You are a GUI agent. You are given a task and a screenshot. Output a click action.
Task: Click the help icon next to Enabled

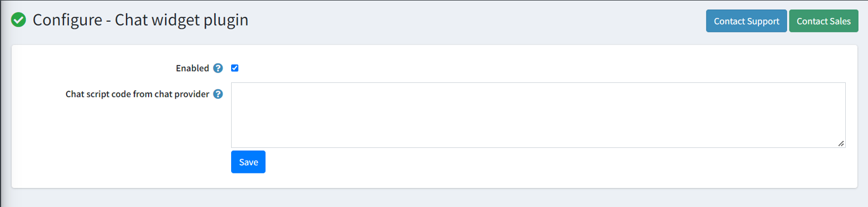click(218, 68)
